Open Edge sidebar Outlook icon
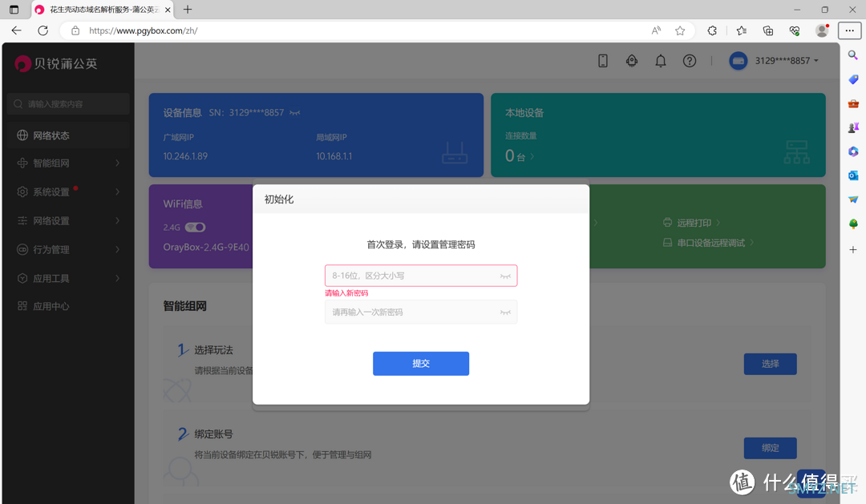 853,175
